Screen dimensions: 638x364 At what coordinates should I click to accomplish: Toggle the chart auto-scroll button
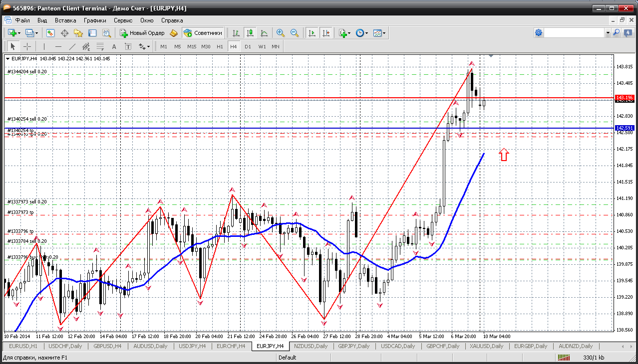(x=312, y=33)
